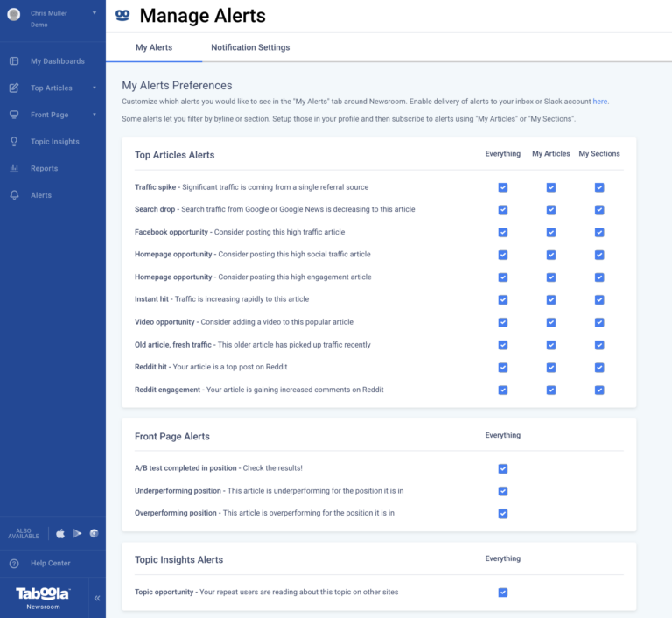Screen dimensions: 672x618
Task: Toggle A/B test completed in position checkbox
Action: coord(503,469)
